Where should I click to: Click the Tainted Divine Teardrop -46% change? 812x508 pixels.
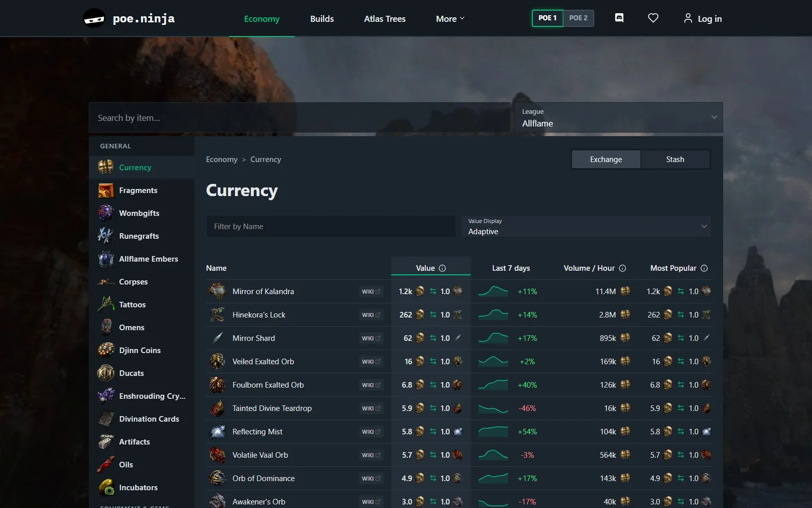[x=527, y=408]
